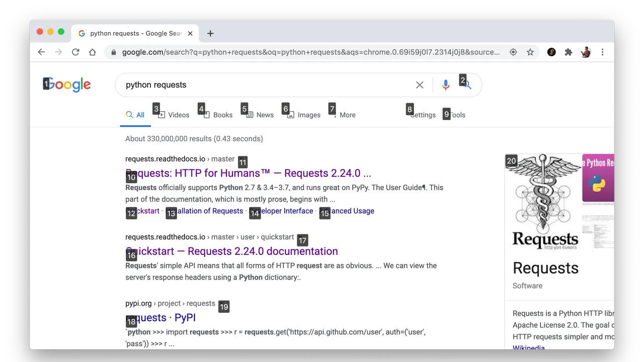
Task: Open the Extensions puzzle piece menu
Action: point(569,52)
